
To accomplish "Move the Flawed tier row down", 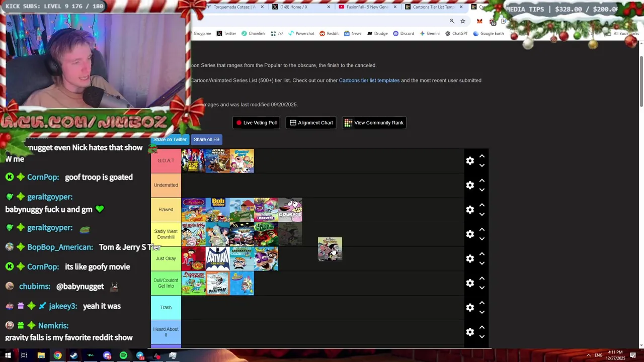I will coord(481,214).
